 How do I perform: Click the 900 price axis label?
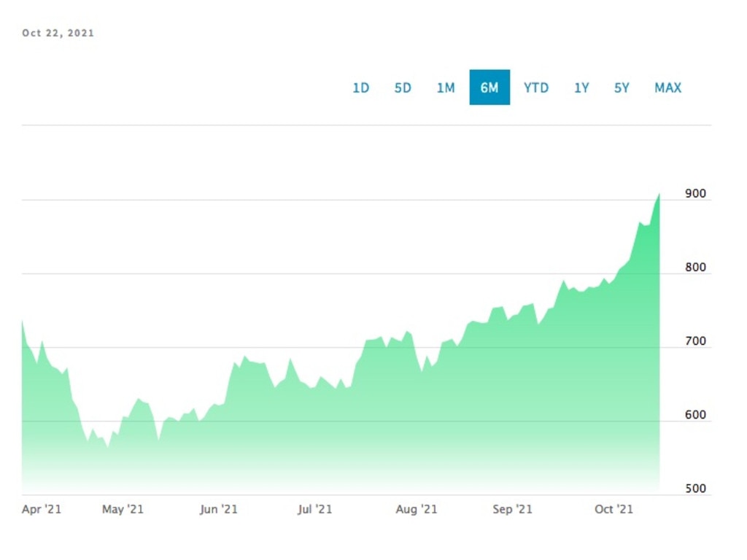point(695,193)
